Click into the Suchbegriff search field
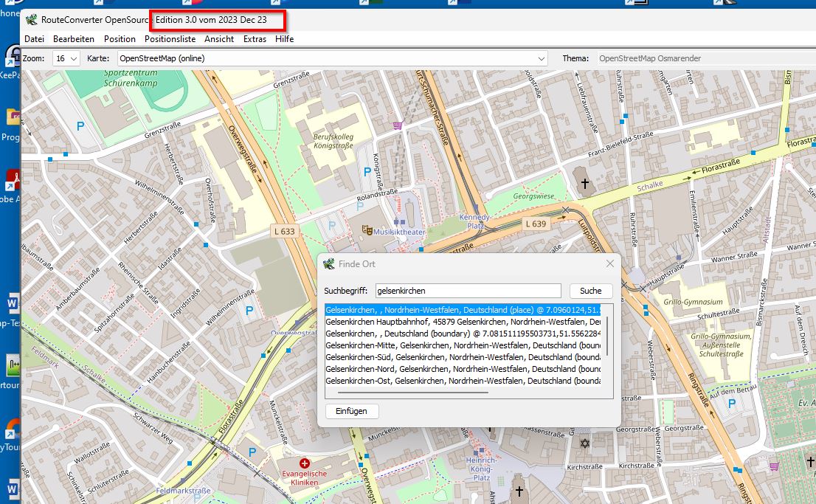The height and width of the screenshot is (504, 816). pos(468,291)
